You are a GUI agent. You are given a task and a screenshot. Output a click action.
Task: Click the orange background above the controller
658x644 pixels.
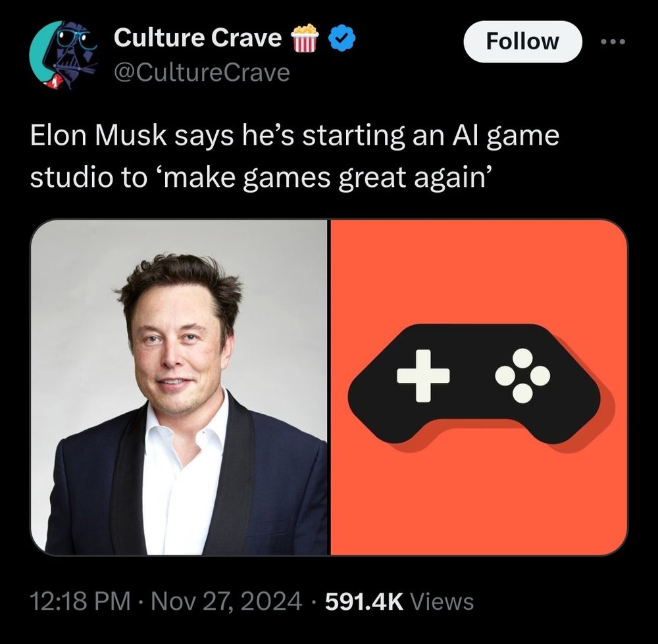tap(479, 268)
